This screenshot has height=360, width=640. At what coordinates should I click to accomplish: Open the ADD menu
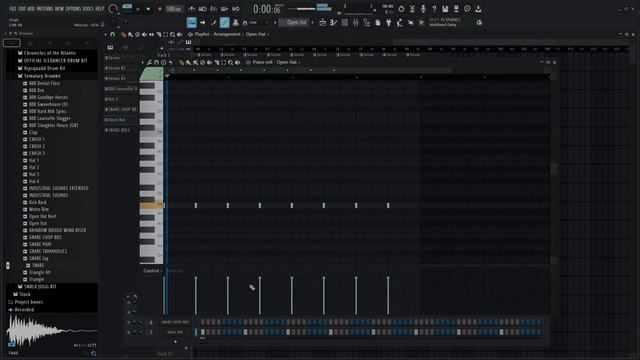[x=31, y=9]
